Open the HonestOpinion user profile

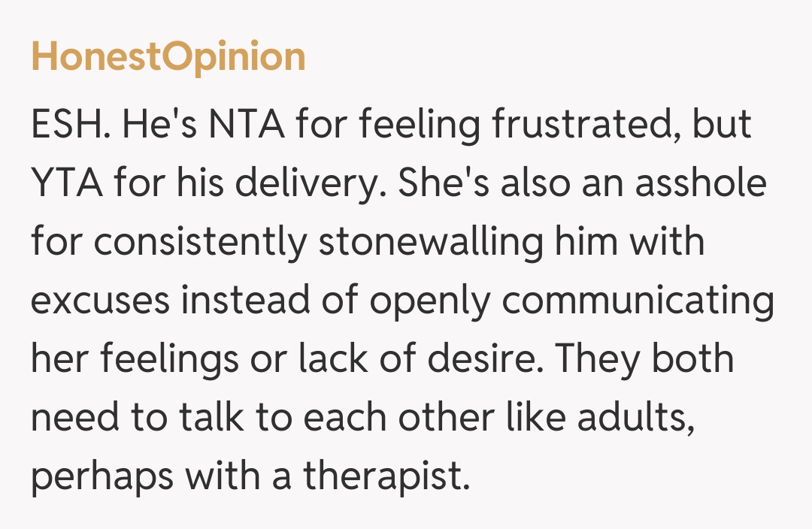coord(168,59)
